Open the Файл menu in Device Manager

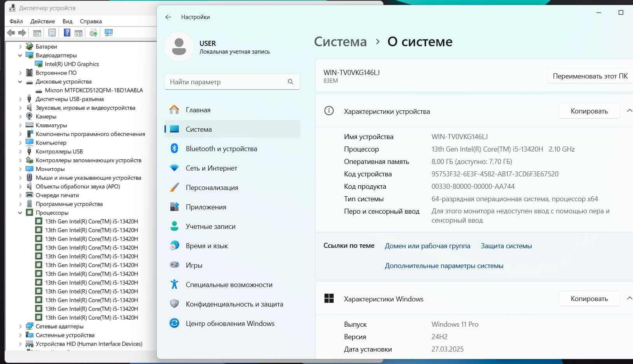[16, 21]
